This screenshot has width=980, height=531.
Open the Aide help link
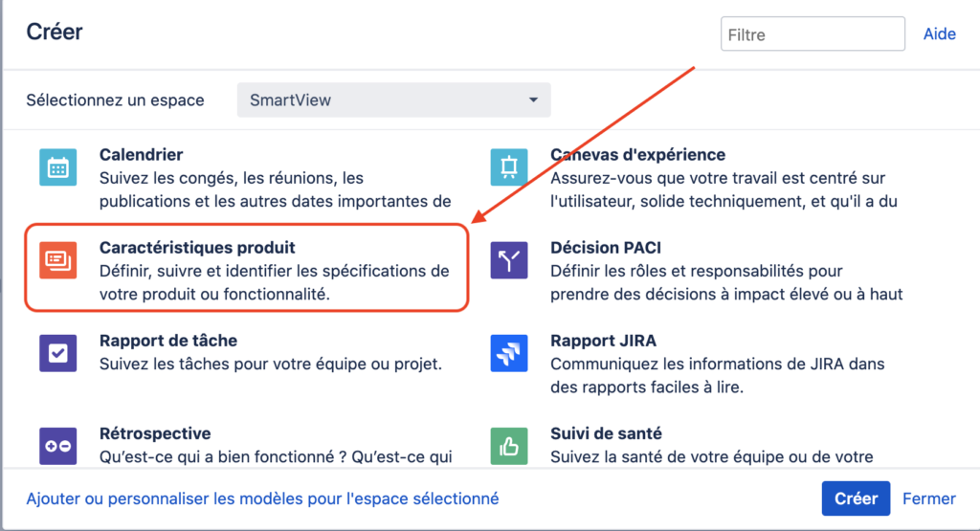[x=939, y=34]
